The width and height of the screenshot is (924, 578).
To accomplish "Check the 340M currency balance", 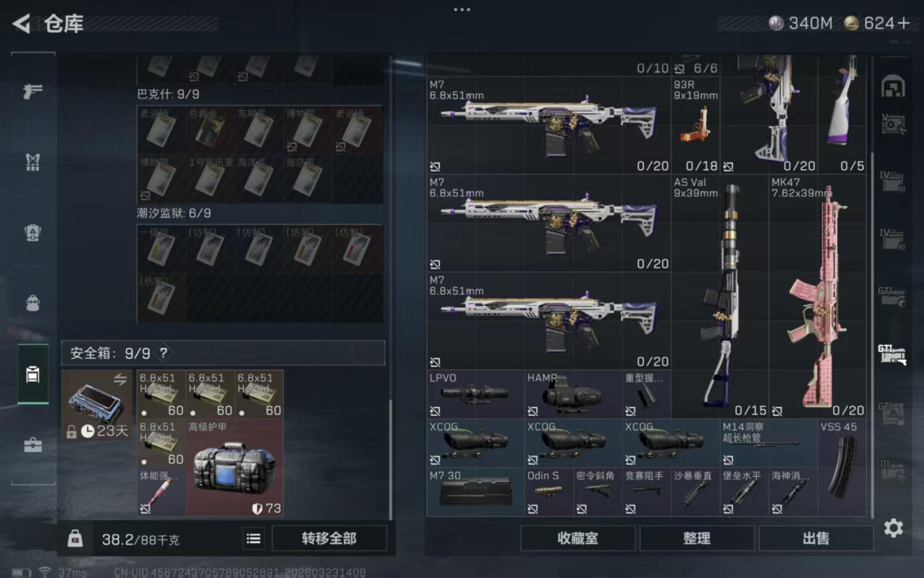I will (801, 23).
